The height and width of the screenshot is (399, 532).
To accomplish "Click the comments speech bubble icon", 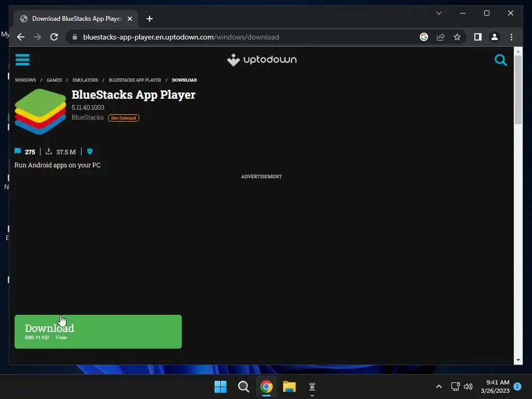I will pyautogui.click(x=18, y=151).
